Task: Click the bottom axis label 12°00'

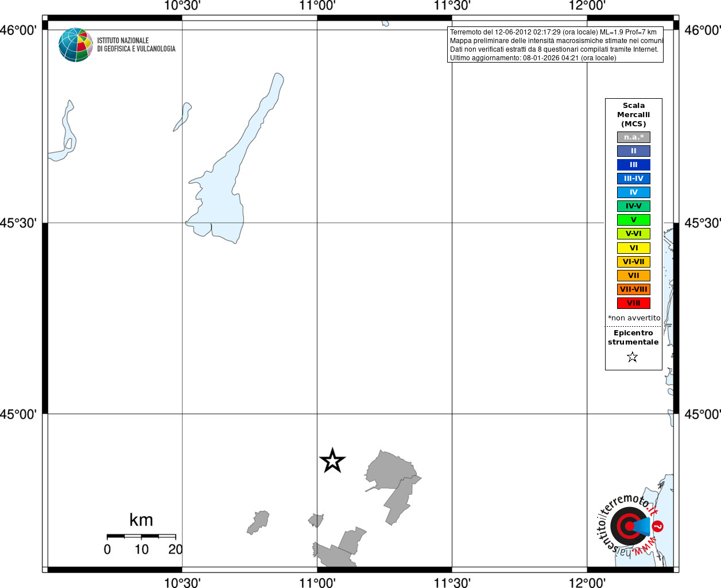Action: click(587, 583)
